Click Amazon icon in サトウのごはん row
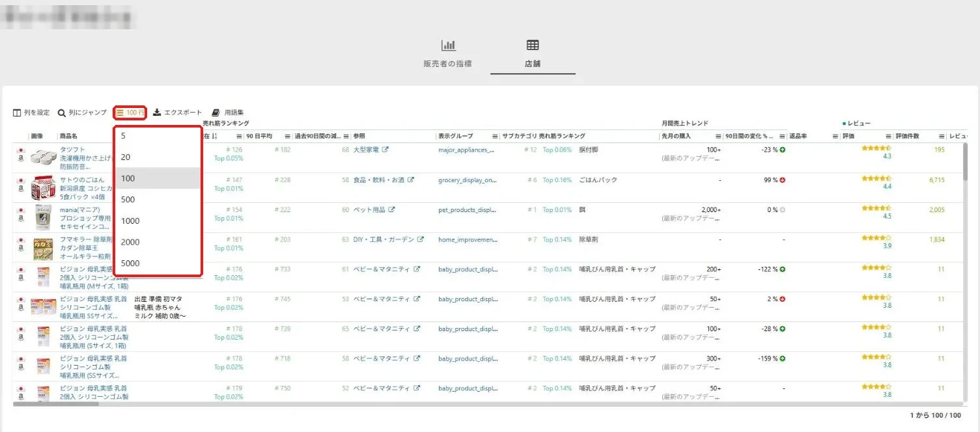 (x=21, y=188)
